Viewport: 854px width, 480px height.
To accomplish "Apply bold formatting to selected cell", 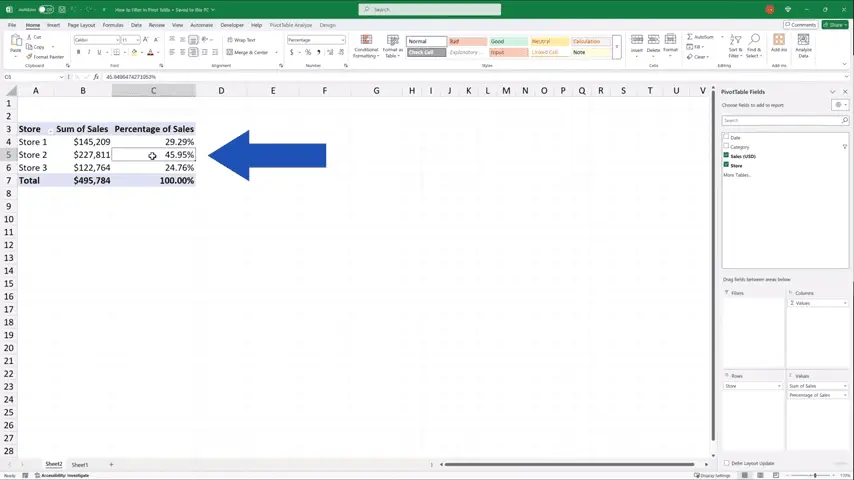I will click(78, 52).
